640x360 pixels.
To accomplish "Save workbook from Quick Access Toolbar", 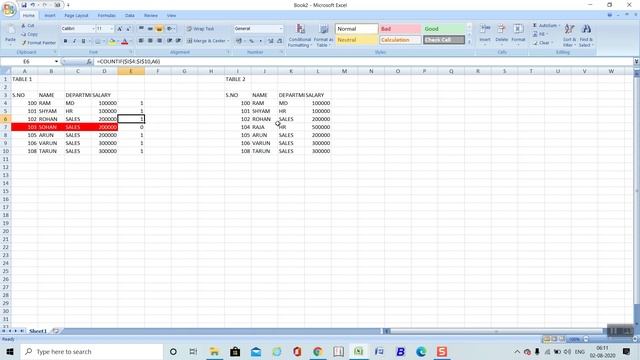I will pos(24,5).
